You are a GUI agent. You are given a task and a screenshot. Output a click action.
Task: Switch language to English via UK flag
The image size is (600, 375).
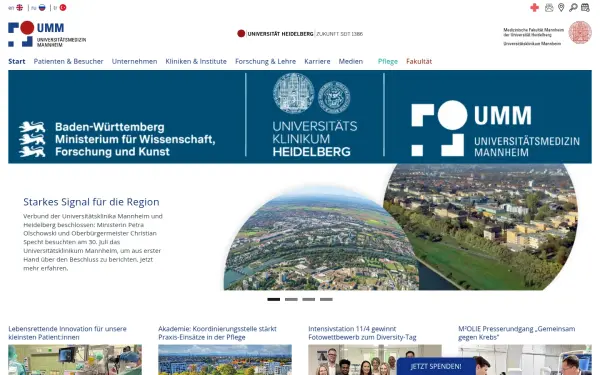click(20, 8)
